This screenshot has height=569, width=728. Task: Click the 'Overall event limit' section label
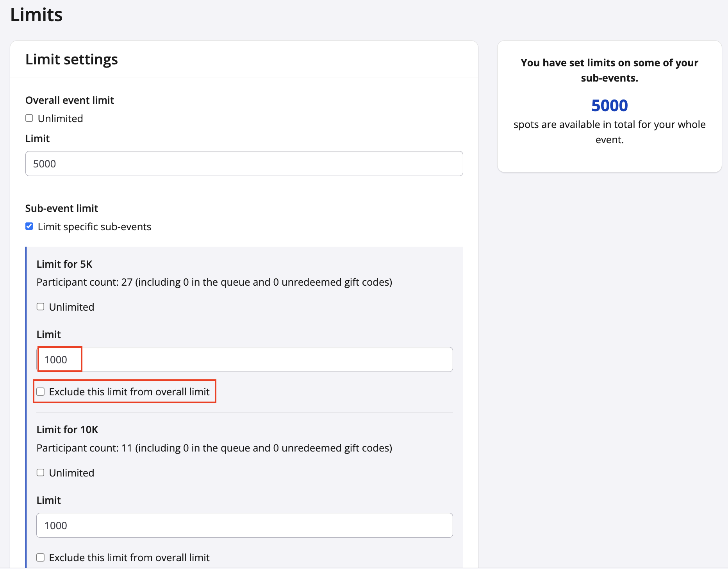[70, 100]
